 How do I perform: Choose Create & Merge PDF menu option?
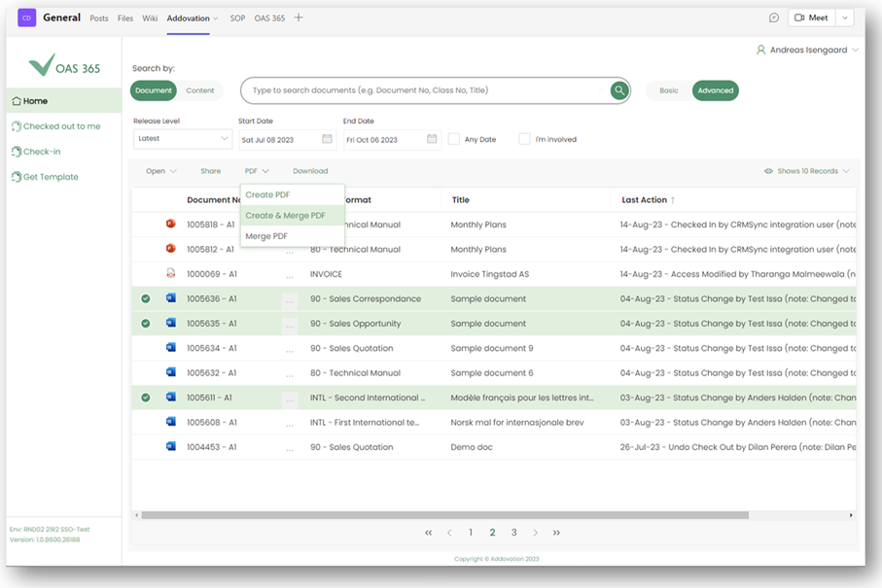click(x=286, y=216)
